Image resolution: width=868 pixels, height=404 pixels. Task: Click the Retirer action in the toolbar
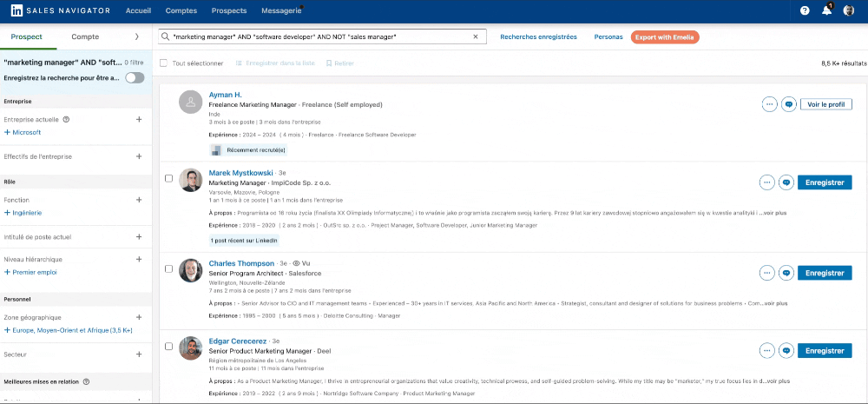click(340, 63)
